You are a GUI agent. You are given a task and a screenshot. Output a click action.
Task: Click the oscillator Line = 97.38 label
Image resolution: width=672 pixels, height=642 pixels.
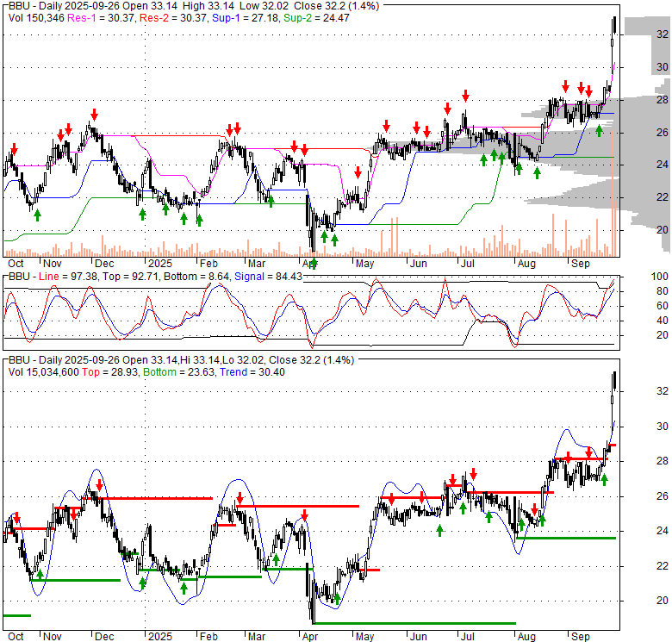point(67,277)
